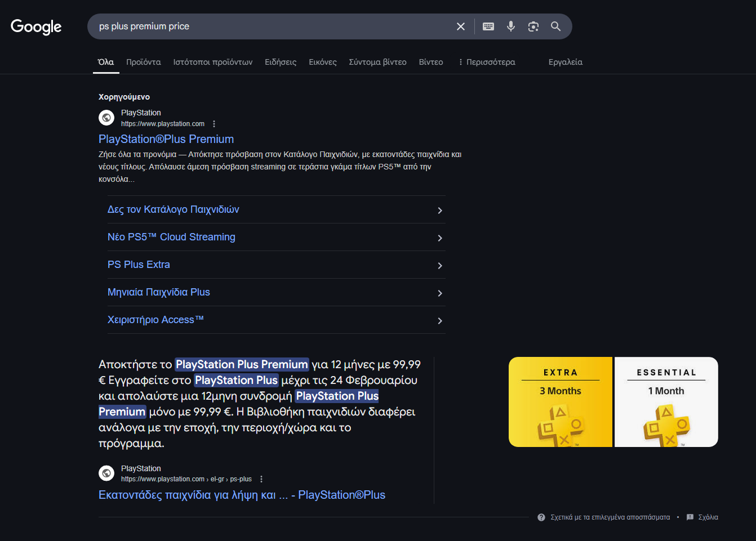Search by image with the camera lens icon
Viewport: 756px width, 541px height.
click(x=533, y=26)
